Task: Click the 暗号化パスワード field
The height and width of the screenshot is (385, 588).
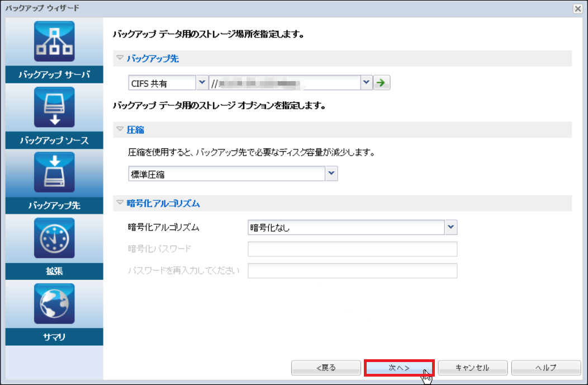Action: (x=353, y=249)
